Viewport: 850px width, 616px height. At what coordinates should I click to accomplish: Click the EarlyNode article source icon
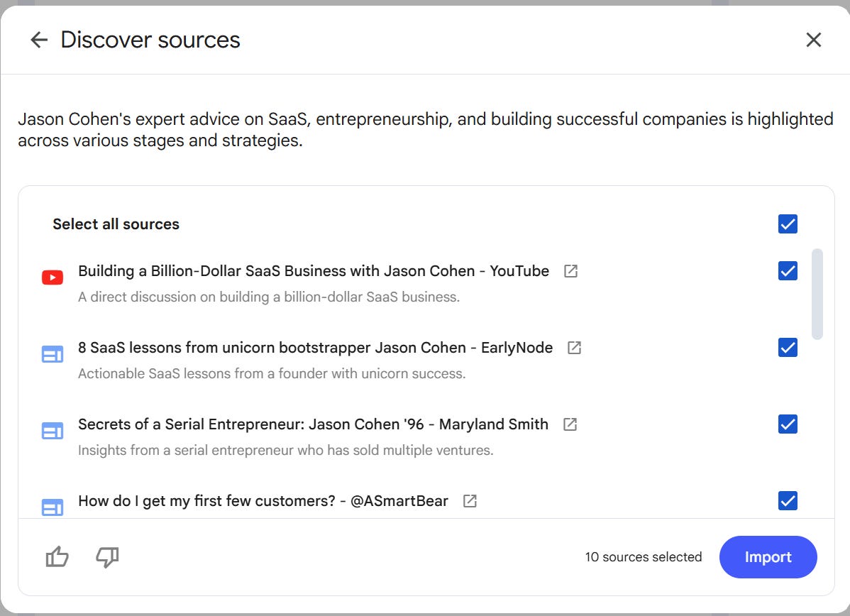pyautogui.click(x=53, y=355)
